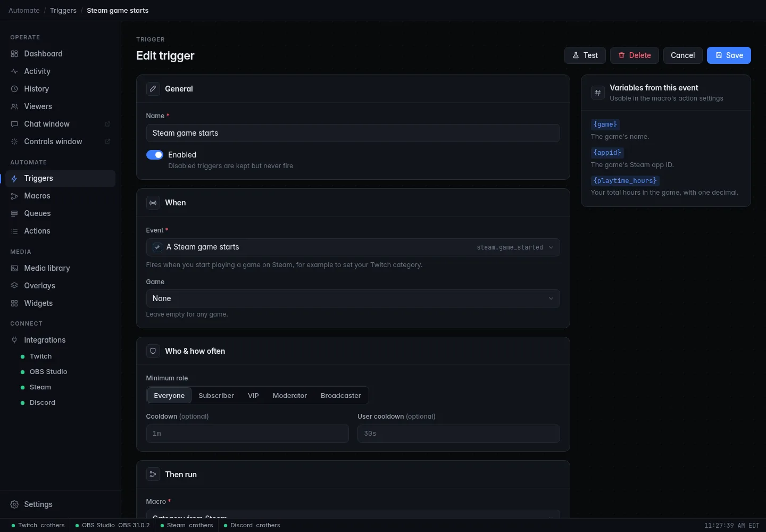
Task: Select Everyone as minimum role
Action: pyautogui.click(x=169, y=395)
